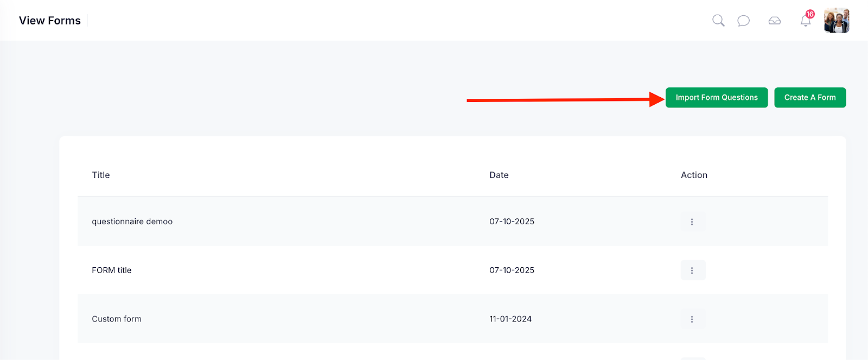Screen dimensions: 868x360
Task: Open the notifications bell icon
Action: (x=806, y=21)
